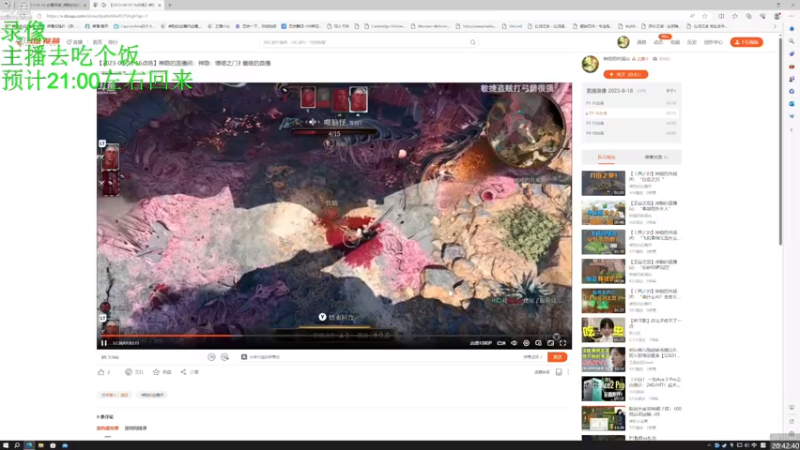Image resolution: width=800 pixels, height=450 pixels.
Task: Select the first orange comment sort tab
Action: coord(108,428)
